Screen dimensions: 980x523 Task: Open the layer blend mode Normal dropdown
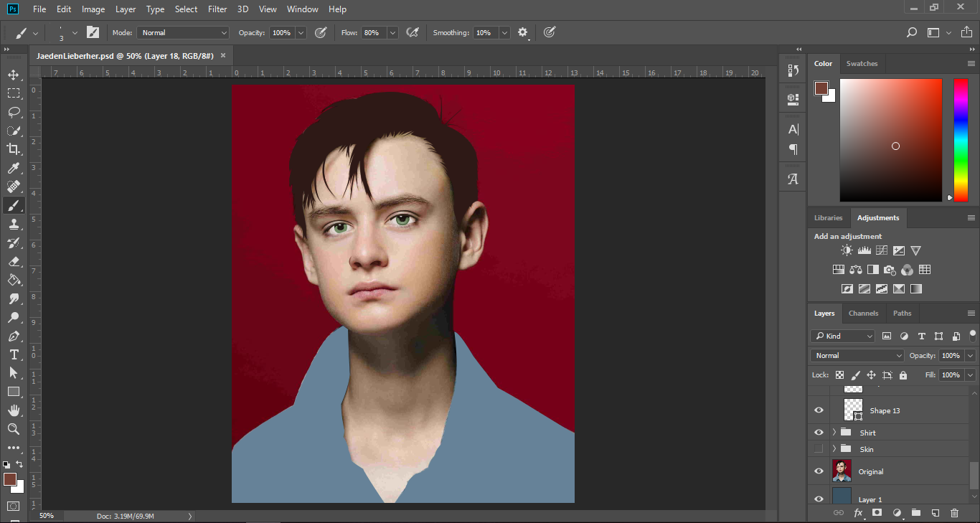858,355
